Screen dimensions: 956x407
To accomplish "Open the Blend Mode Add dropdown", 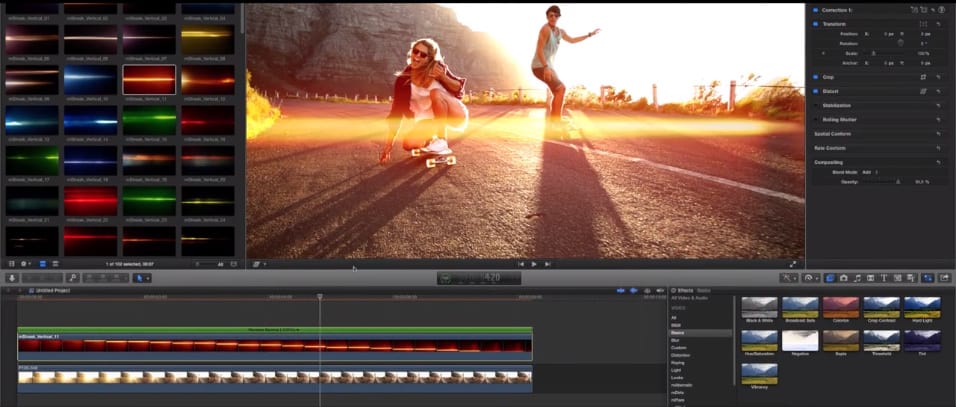I will click(870, 172).
